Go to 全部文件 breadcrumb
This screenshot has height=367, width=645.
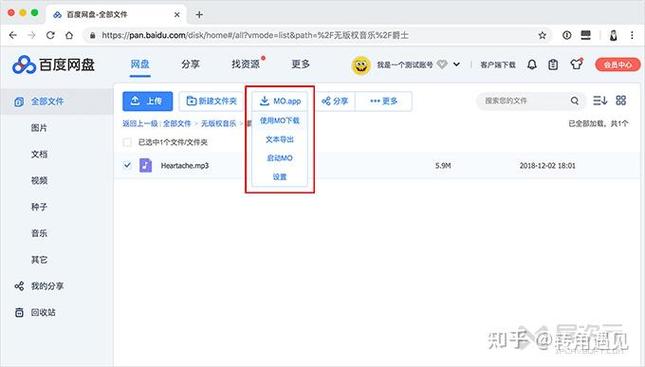click(x=177, y=123)
